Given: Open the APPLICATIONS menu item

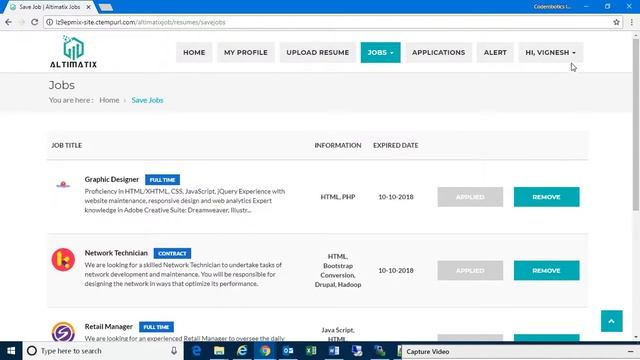Looking at the screenshot, I should [x=438, y=52].
